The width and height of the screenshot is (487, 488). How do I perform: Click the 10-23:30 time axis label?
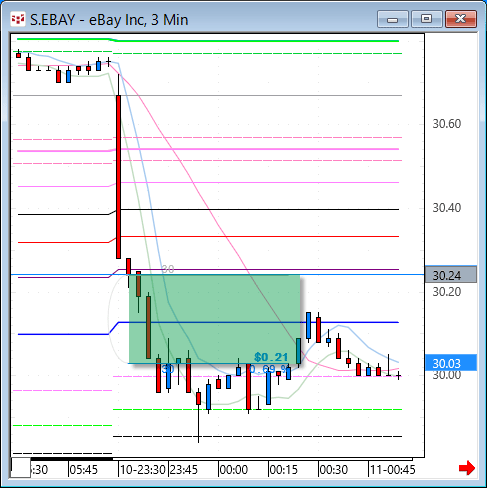point(143,470)
